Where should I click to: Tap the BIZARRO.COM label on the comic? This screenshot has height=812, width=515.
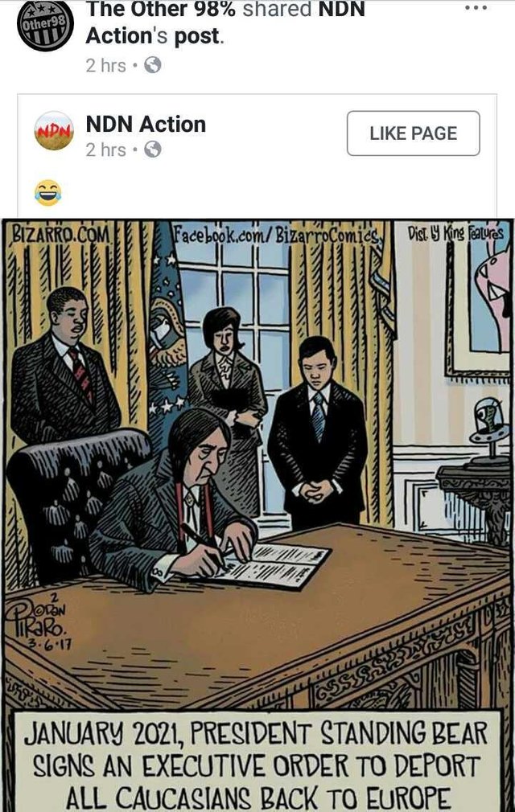tap(60, 234)
